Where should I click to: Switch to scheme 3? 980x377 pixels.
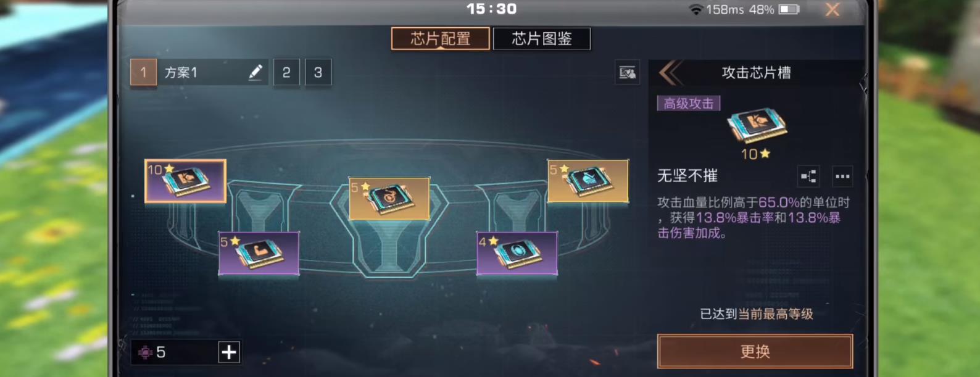point(318,72)
